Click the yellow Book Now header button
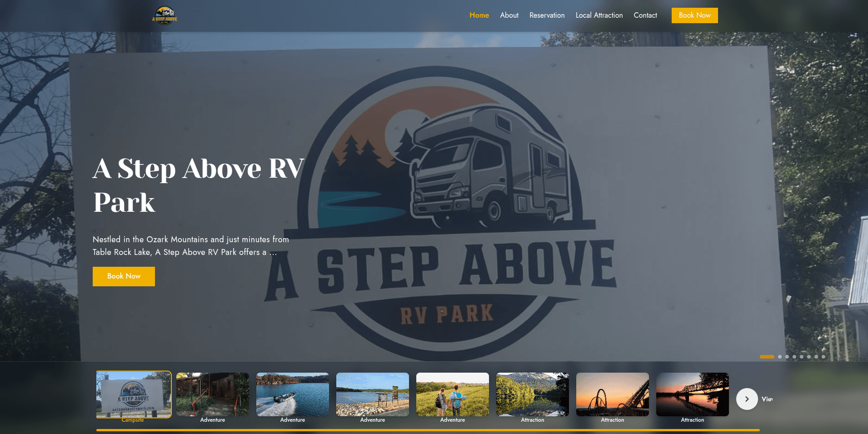Viewport: 868px width, 434px height. click(x=694, y=15)
